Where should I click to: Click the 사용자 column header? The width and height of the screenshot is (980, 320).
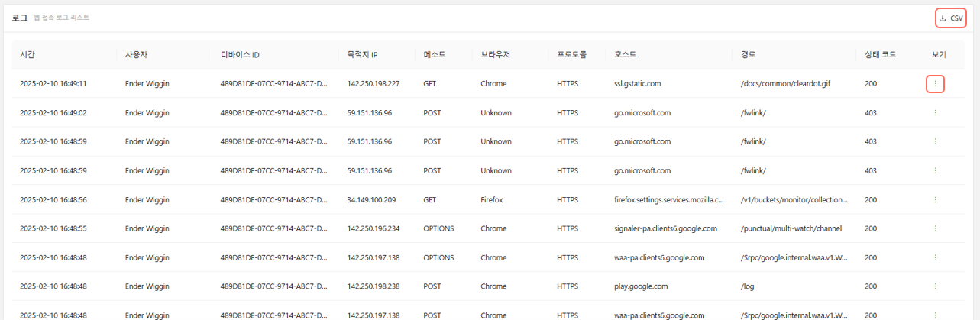pos(137,55)
